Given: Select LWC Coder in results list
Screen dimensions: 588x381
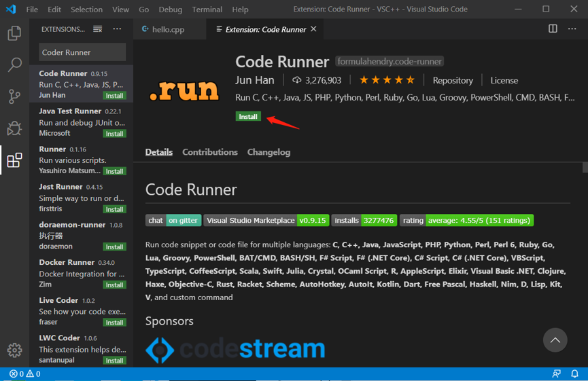Looking at the screenshot, I should [x=82, y=348].
